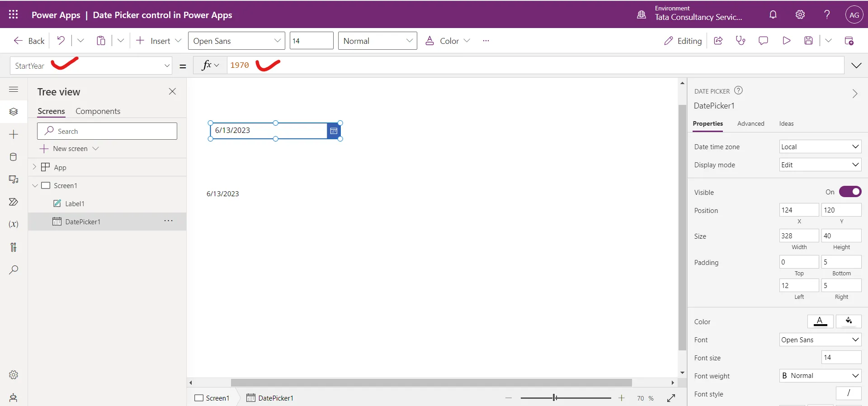Click the Fit to window expand icon

pyautogui.click(x=671, y=398)
